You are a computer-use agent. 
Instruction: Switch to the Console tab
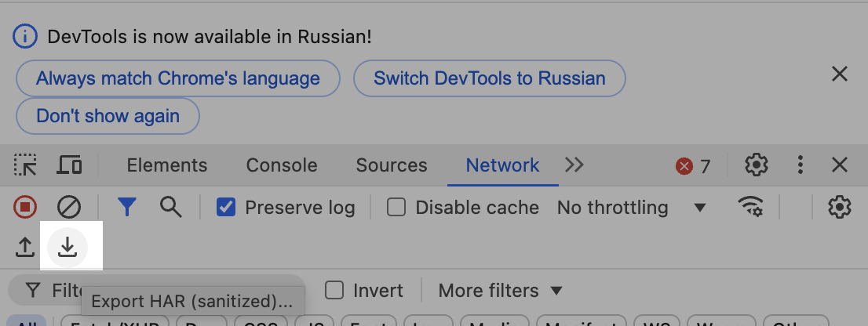click(282, 165)
